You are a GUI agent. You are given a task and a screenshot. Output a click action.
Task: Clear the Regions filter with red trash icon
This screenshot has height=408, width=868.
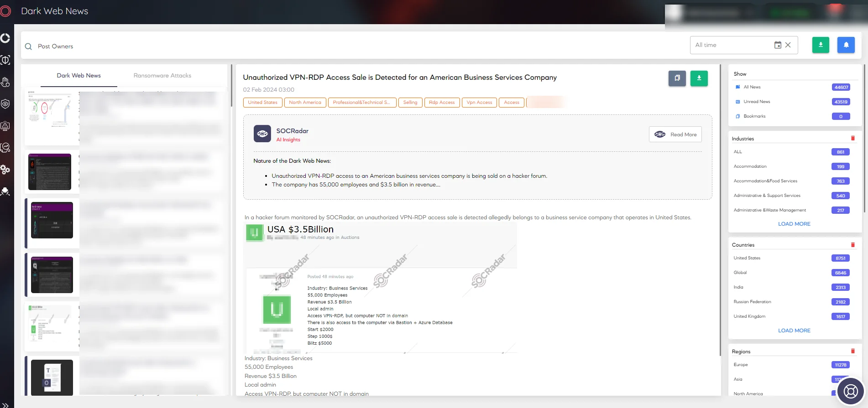coord(853,351)
